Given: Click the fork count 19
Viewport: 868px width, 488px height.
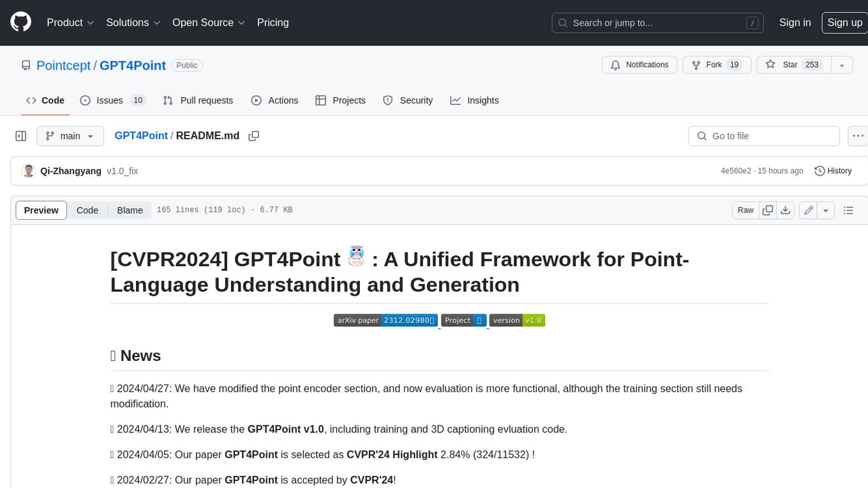Looking at the screenshot, I should (x=734, y=65).
